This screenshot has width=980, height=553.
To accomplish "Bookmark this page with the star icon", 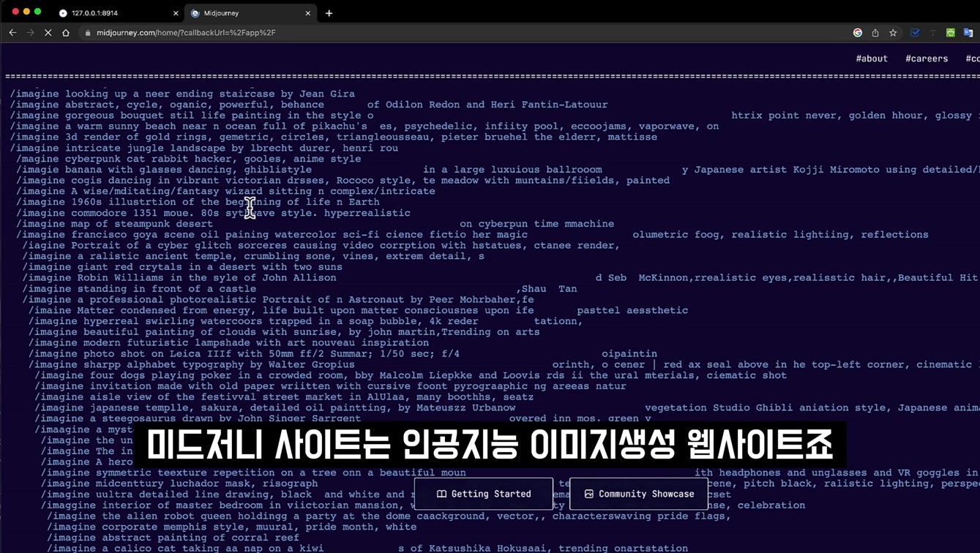I will [893, 33].
